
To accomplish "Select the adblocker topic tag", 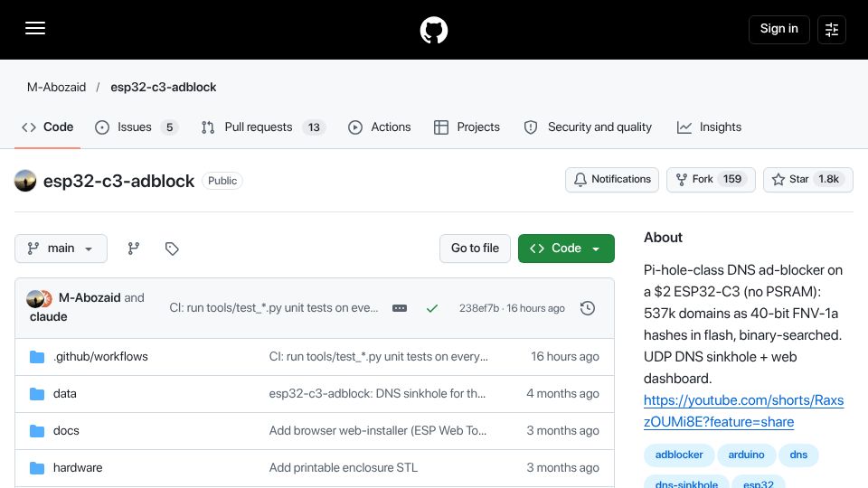I will (679, 455).
